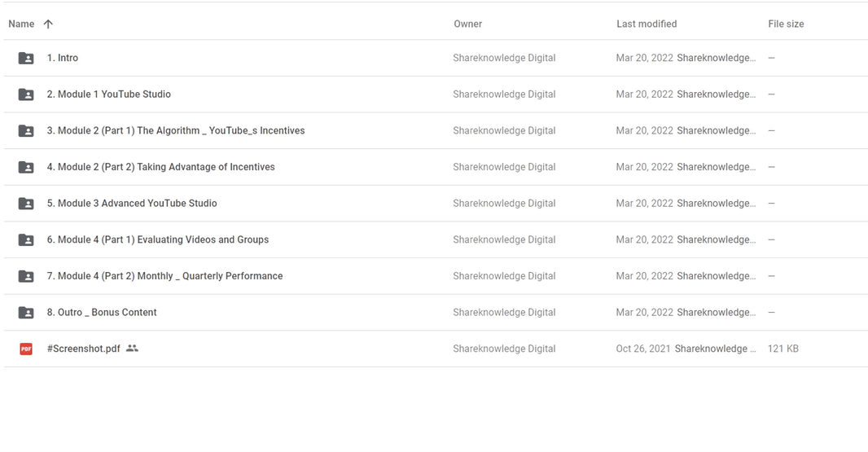868x452 pixels.
Task: Click the 121 KB file size value
Action: pyautogui.click(x=783, y=349)
